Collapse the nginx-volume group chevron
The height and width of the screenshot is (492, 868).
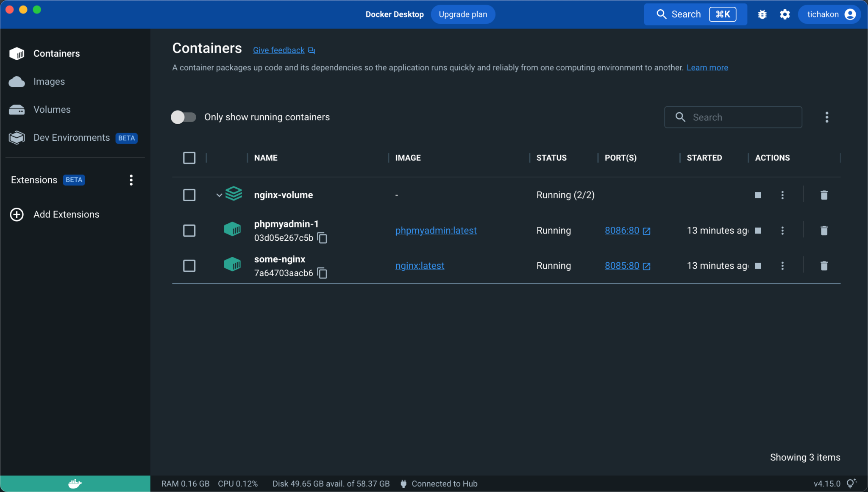click(219, 195)
